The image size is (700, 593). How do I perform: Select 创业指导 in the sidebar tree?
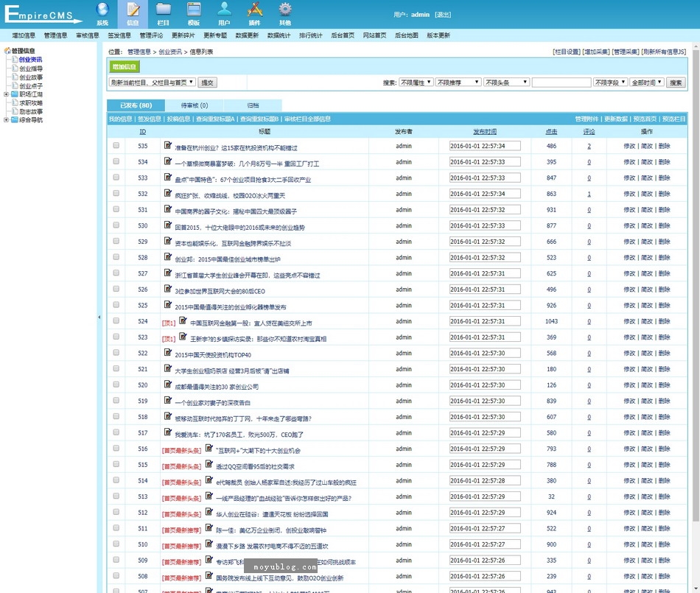(31, 69)
